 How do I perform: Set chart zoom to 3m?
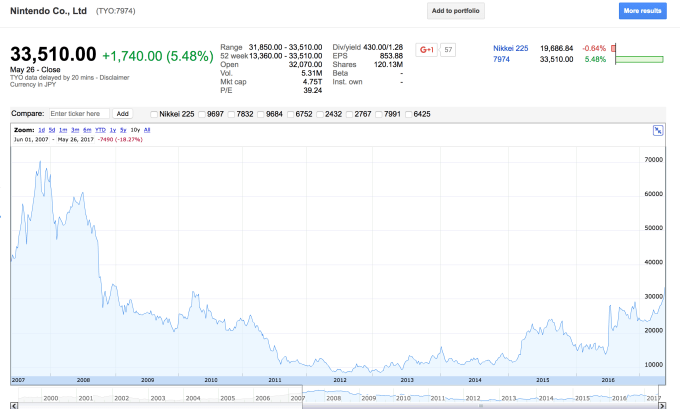(75, 130)
